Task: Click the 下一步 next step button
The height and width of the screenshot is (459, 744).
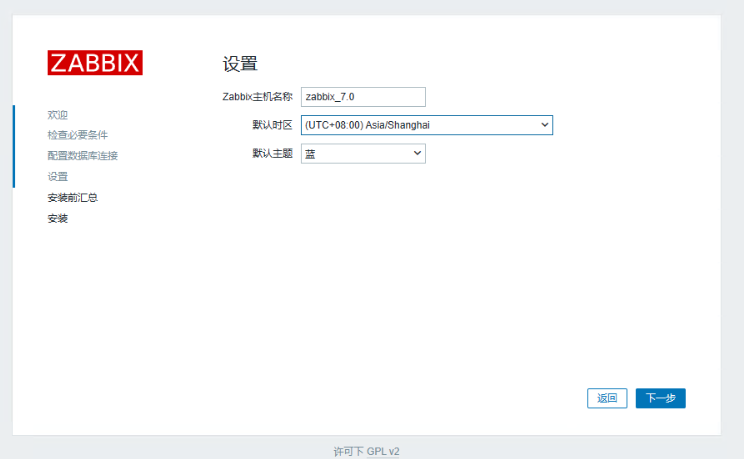Action: click(x=660, y=398)
